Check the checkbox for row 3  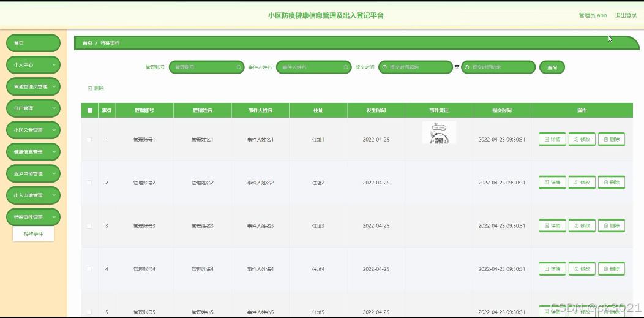pos(89,225)
